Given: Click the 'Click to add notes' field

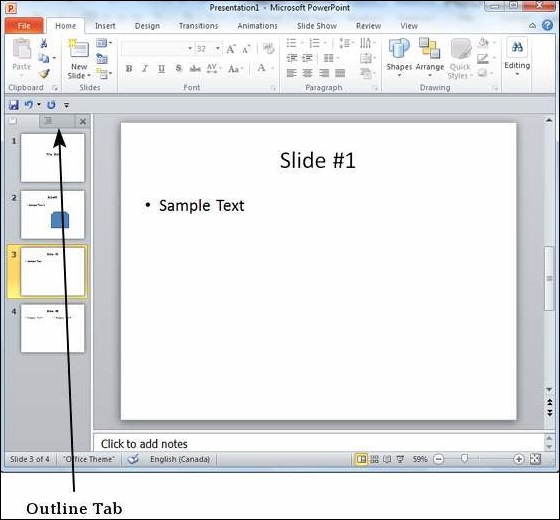Looking at the screenshot, I should [x=318, y=443].
